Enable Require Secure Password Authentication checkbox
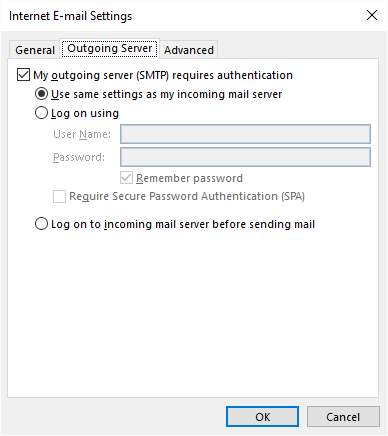Image resolution: width=388 pixels, height=436 pixels. (59, 196)
